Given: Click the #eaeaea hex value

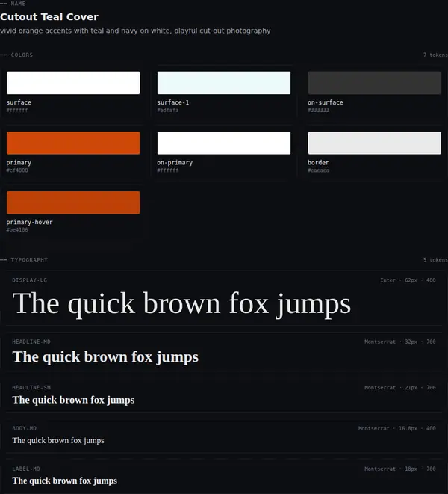Looking at the screenshot, I should (318, 170).
